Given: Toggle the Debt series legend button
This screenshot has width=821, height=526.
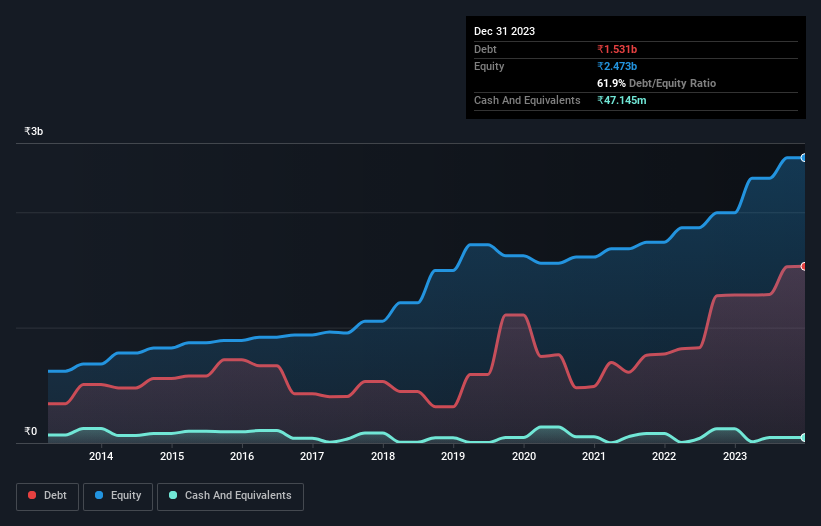Looking at the screenshot, I should coord(48,496).
